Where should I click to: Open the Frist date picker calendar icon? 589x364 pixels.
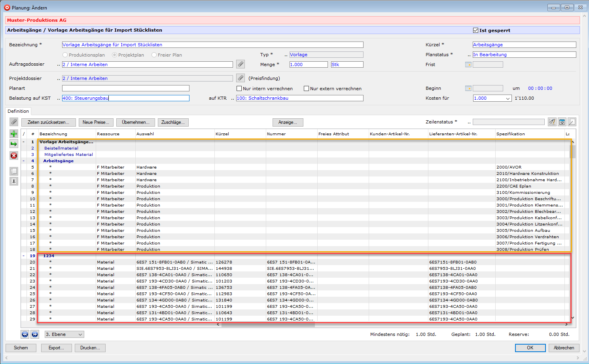tap(468, 64)
